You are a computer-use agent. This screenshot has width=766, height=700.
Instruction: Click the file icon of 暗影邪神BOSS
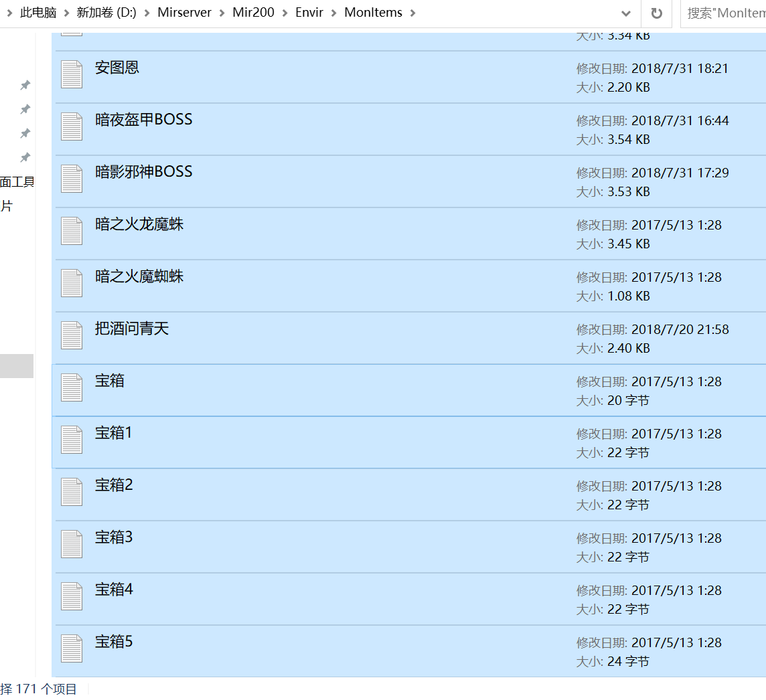point(72,179)
